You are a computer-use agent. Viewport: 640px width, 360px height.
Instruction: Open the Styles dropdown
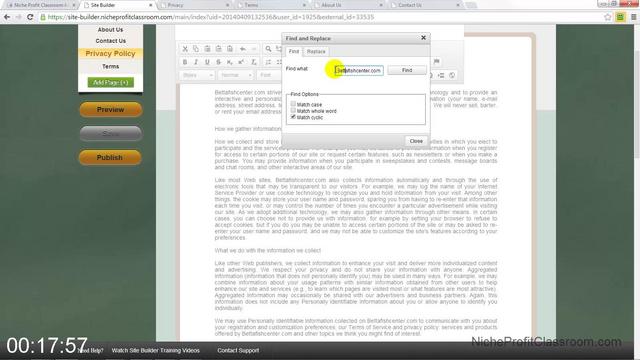(197, 75)
